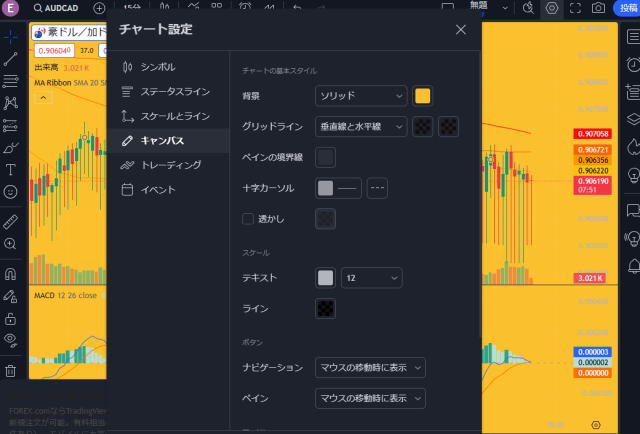
Task: Open the crosshair dashed line style selector
Action: pos(377,188)
